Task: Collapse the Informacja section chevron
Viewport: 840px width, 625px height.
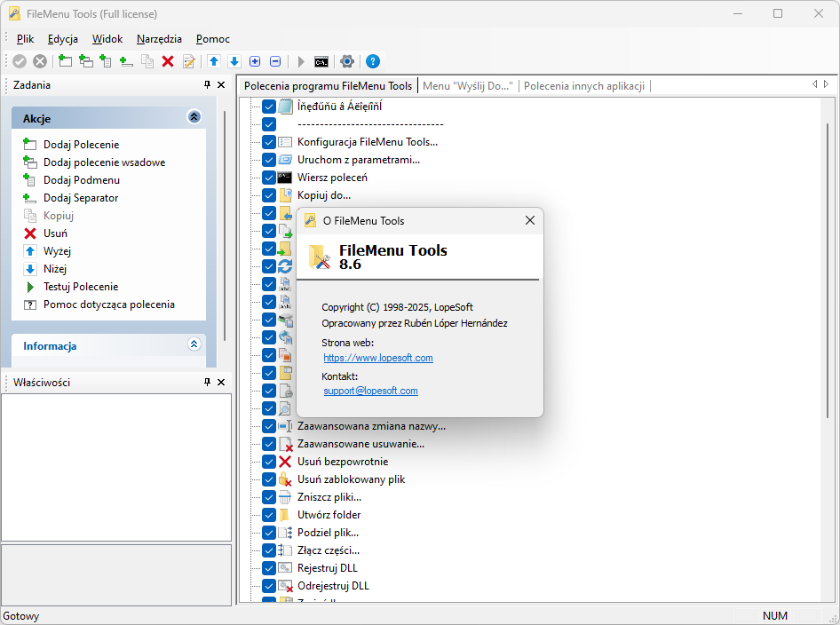Action: click(194, 344)
